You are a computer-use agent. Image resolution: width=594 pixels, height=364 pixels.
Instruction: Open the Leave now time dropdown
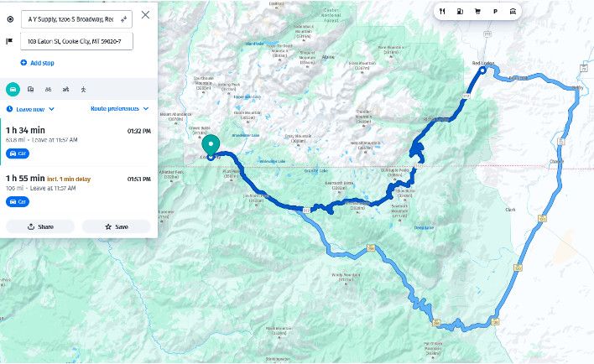[x=31, y=109]
